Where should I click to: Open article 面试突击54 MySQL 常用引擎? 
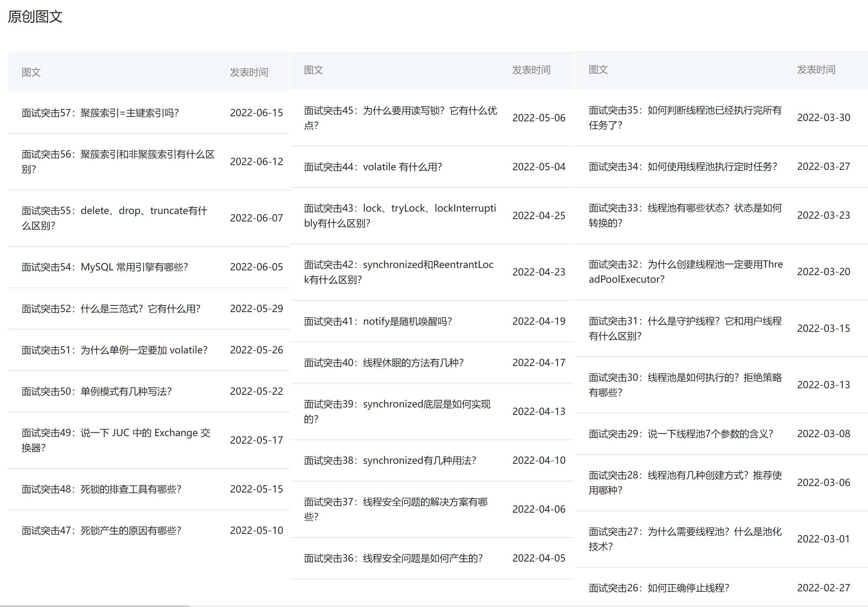(x=105, y=267)
